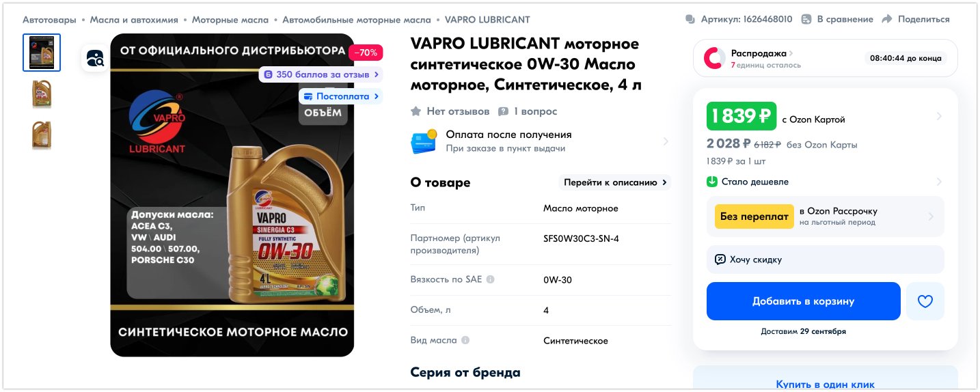
Task: Select the third product thumbnail
Action: click(x=42, y=135)
